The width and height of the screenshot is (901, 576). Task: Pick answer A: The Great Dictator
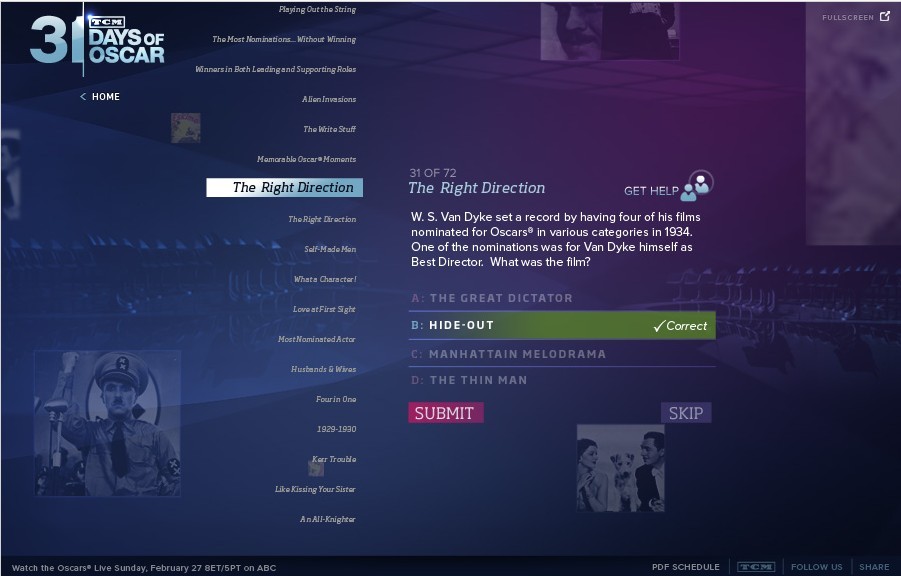tap(562, 298)
